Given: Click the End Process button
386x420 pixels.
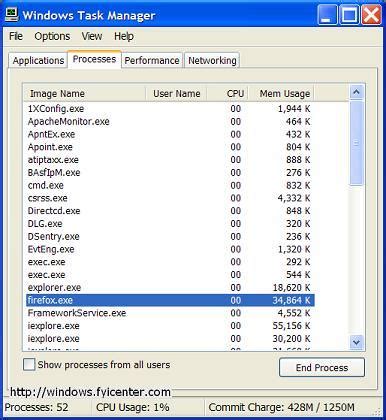Looking at the screenshot, I should click(322, 367).
